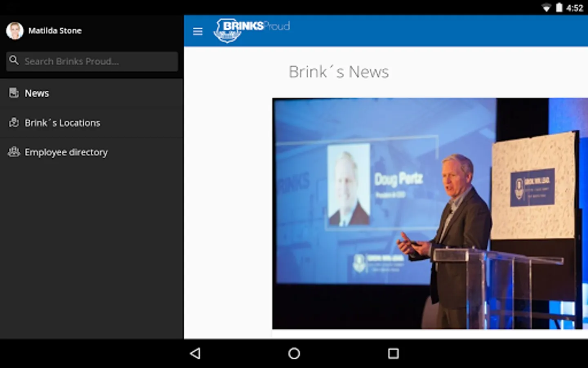Tap the battery status icon
The height and width of the screenshot is (368, 588).
(559, 8)
